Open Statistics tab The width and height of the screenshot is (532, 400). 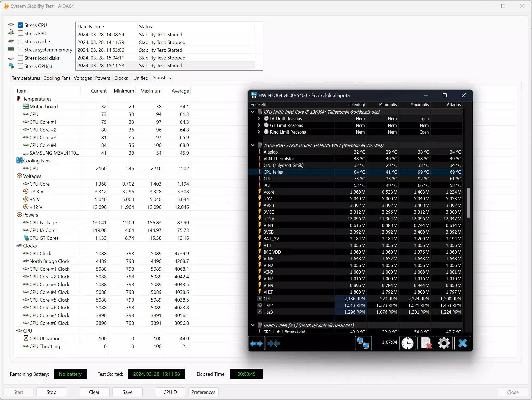pyautogui.click(x=162, y=78)
